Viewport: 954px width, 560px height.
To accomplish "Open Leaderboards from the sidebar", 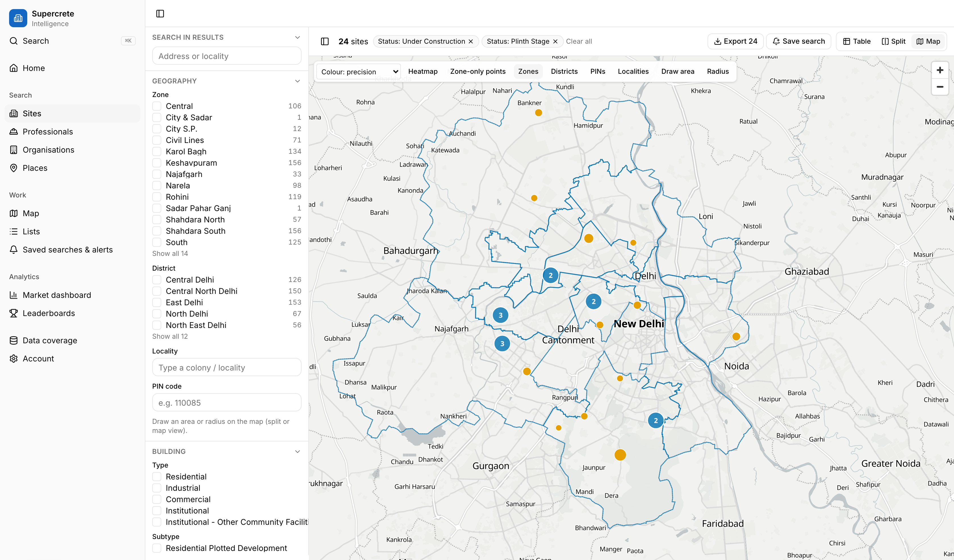I will [x=49, y=313].
